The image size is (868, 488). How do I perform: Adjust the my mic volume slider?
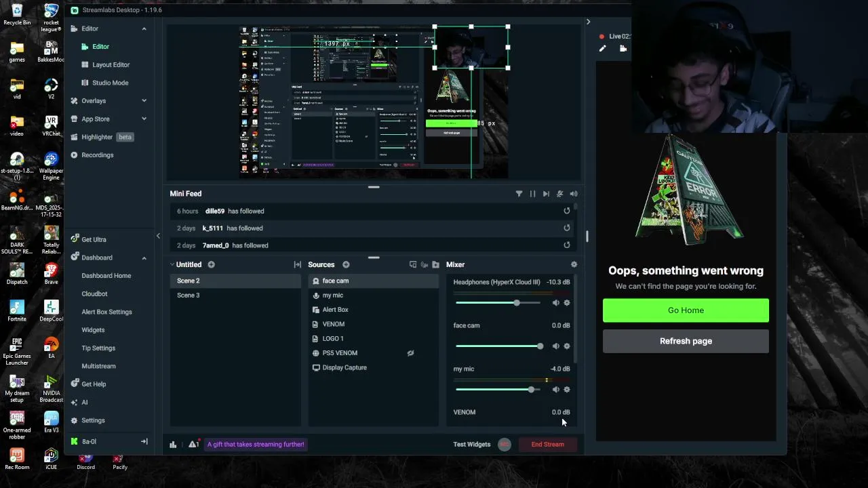click(x=499, y=389)
